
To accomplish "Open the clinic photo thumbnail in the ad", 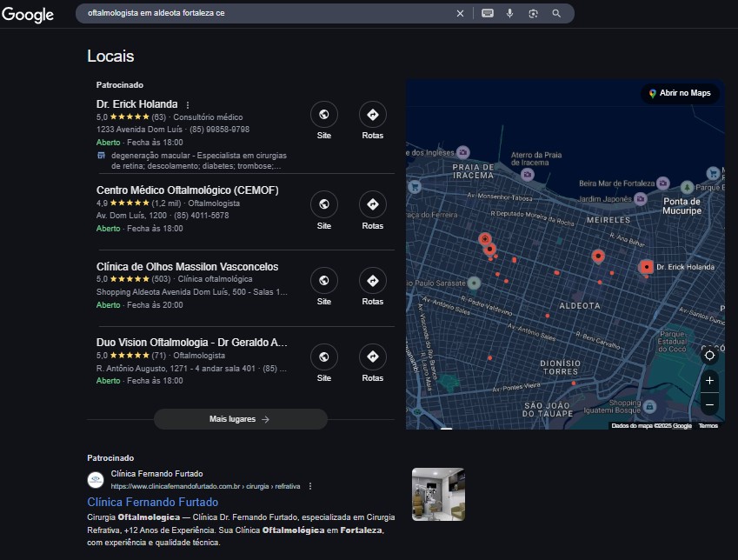I will 438,494.
